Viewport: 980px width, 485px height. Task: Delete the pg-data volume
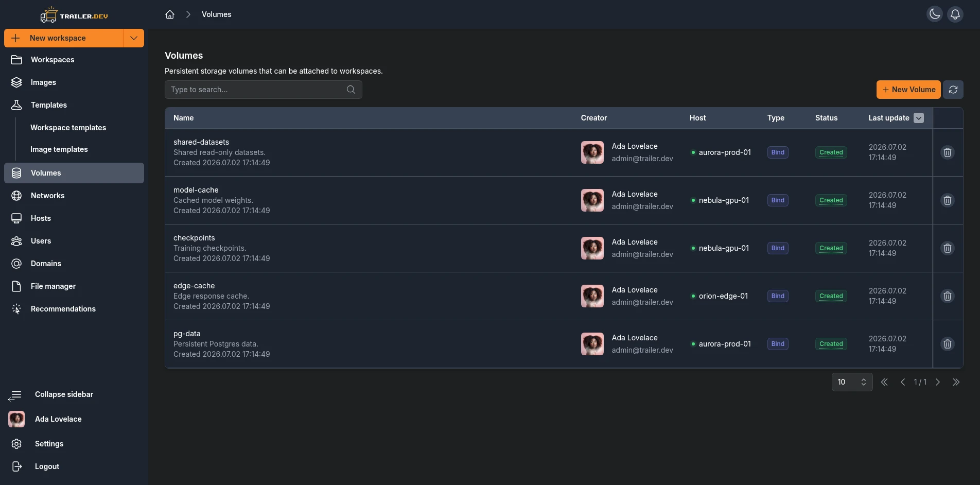click(x=948, y=344)
